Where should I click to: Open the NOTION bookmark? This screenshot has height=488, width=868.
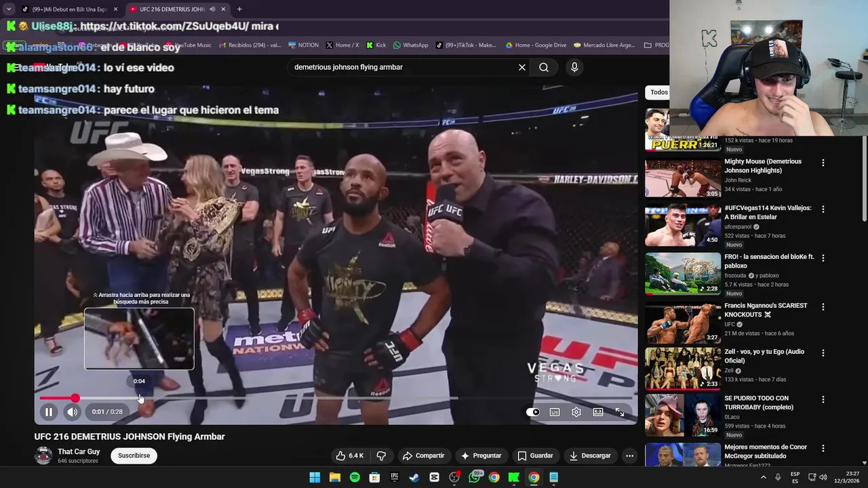tap(303, 45)
